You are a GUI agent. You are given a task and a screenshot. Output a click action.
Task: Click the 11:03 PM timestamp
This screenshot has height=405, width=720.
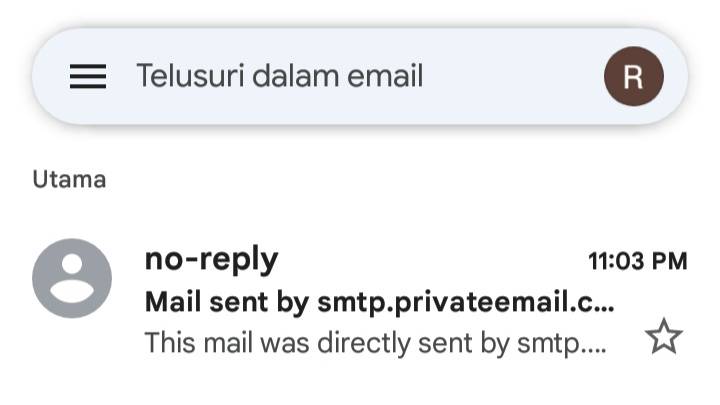click(637, 262)
